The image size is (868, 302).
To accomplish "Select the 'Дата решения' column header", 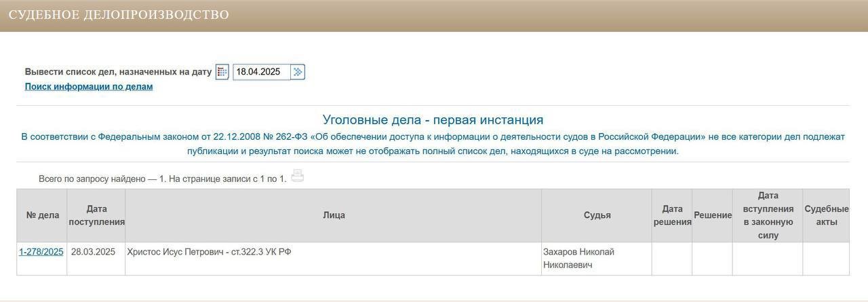I will [672, 215].
